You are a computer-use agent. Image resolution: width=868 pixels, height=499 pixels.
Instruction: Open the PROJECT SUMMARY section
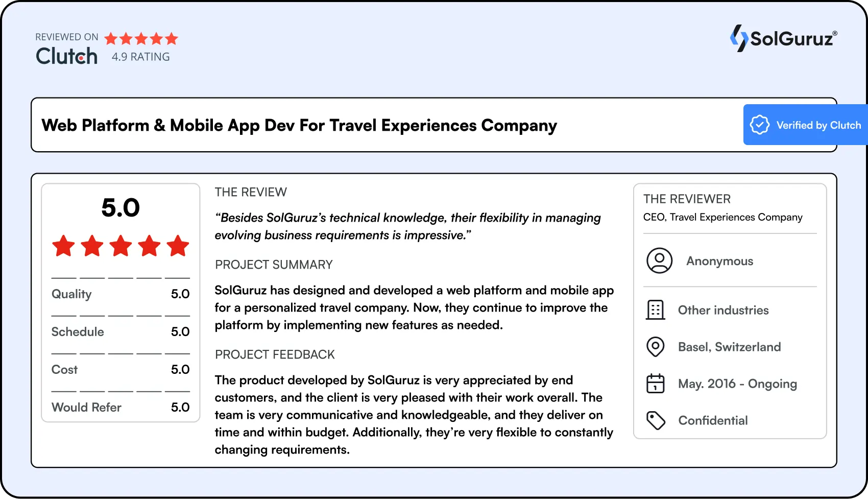click(274, 265)
